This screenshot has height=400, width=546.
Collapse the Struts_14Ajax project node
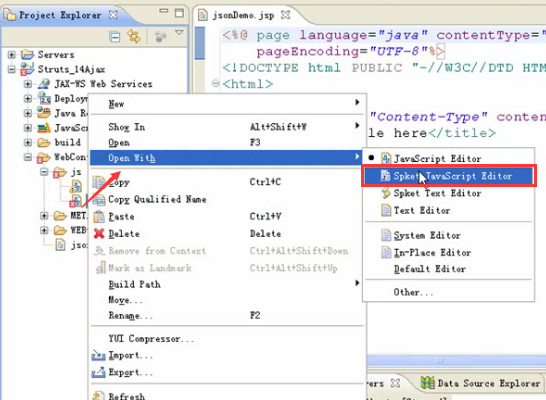[x=11, y=69]
